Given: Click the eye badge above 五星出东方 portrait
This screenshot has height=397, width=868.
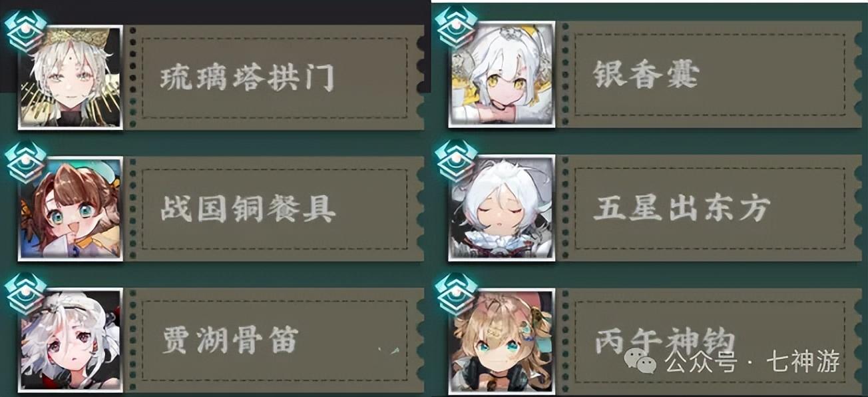Looking at the screenshot, I should pos(457,160).
